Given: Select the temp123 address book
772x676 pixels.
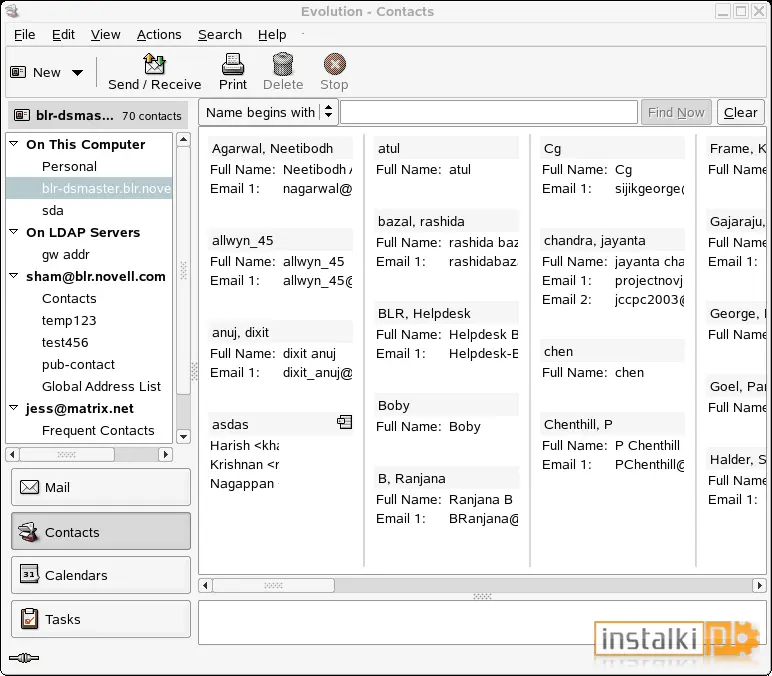Looking at the screenshot, I should pyautogui.click(x=69, y=321).
